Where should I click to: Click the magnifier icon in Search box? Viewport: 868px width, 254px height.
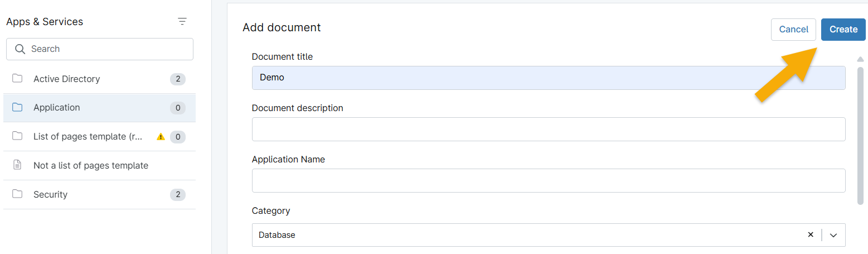[20, 49]
